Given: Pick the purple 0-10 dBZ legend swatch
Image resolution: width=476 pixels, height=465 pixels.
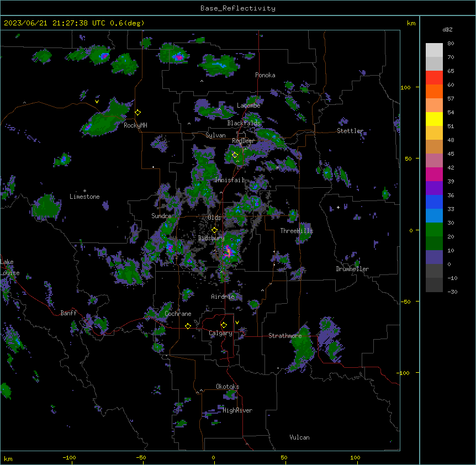Looking at the screenshot, I should (434, 257).
